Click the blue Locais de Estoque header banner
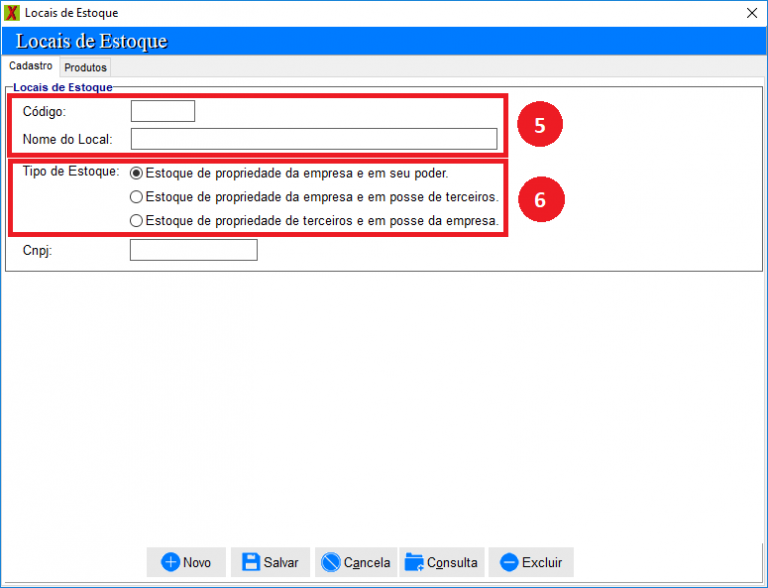Screen dimensions: 768x588 click(x=384, y=41)
